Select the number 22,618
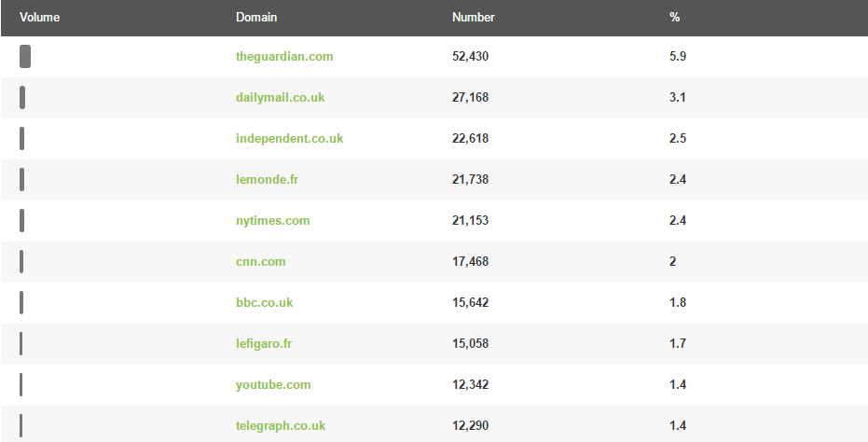 tap(471, 138)
